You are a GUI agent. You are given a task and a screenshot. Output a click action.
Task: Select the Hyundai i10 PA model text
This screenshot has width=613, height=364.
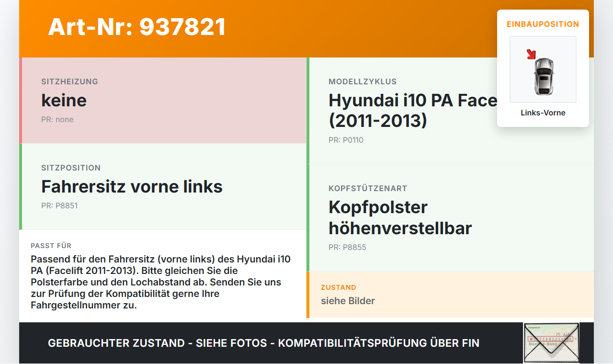coord(413,111)
